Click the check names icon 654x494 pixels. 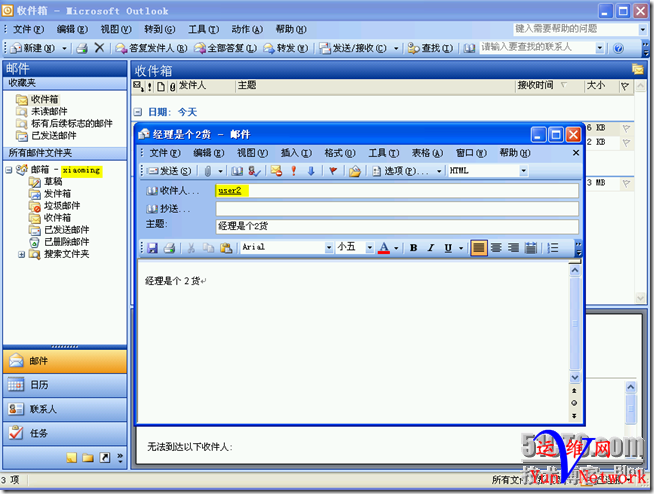coord(254,171)
